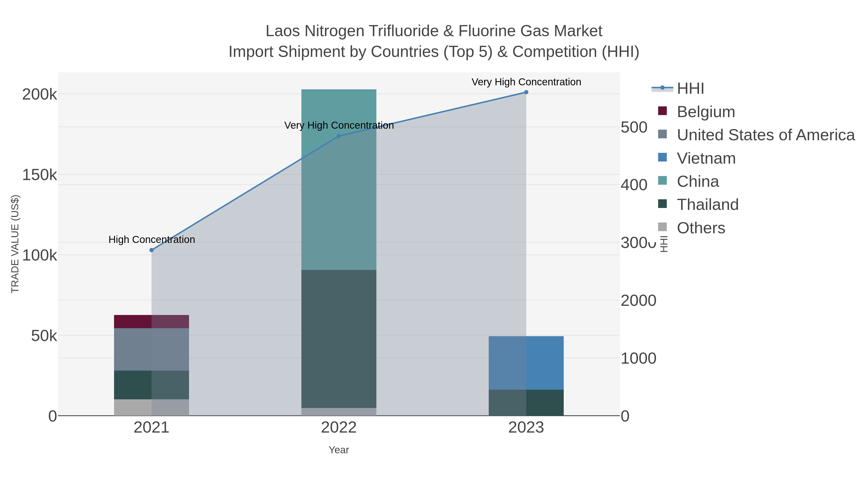Image resolution: width=868 pixels, height=488 pixels.
Task: Toggle Belgium series in the legend
Action: [696, 112]
